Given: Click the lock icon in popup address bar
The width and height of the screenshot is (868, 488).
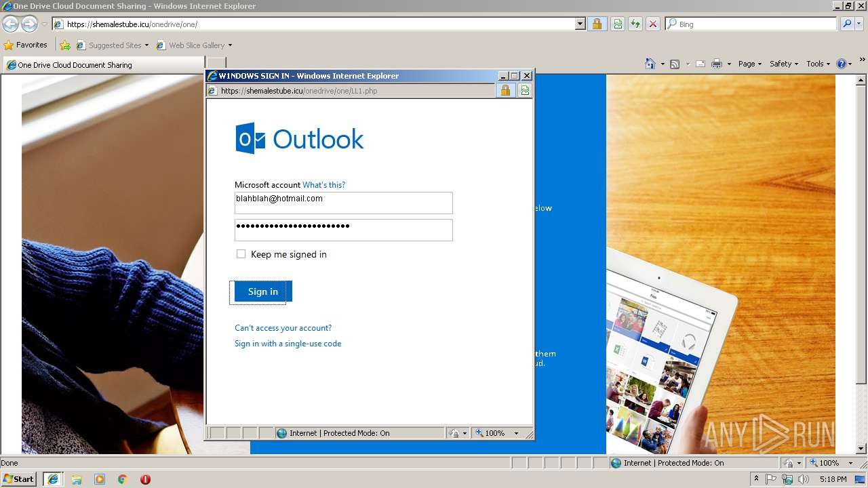Looking at the screenshot, I should 505,90.
